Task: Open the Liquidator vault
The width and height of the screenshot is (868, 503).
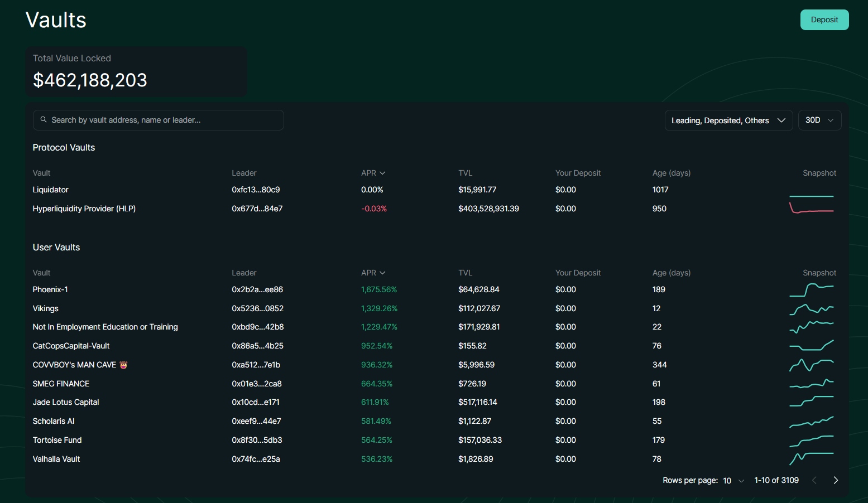Action: [x=50, y=190]
